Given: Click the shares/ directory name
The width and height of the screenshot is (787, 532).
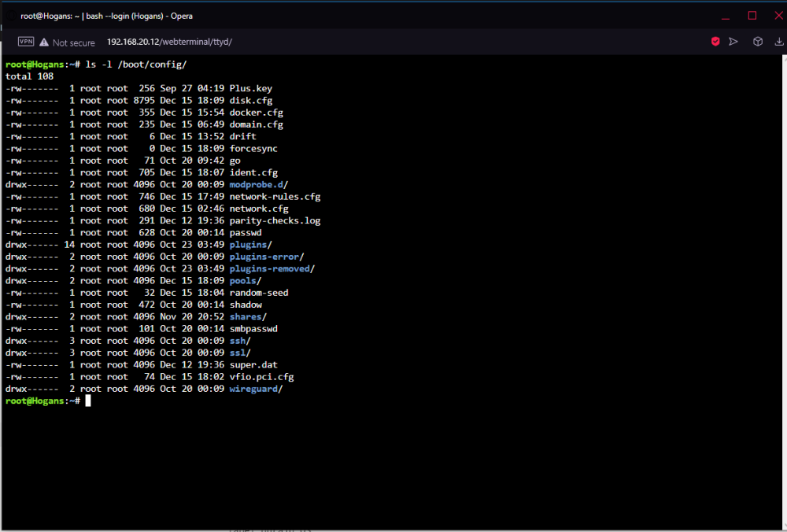Looking at the screenshot, I should tap(249, 316).
